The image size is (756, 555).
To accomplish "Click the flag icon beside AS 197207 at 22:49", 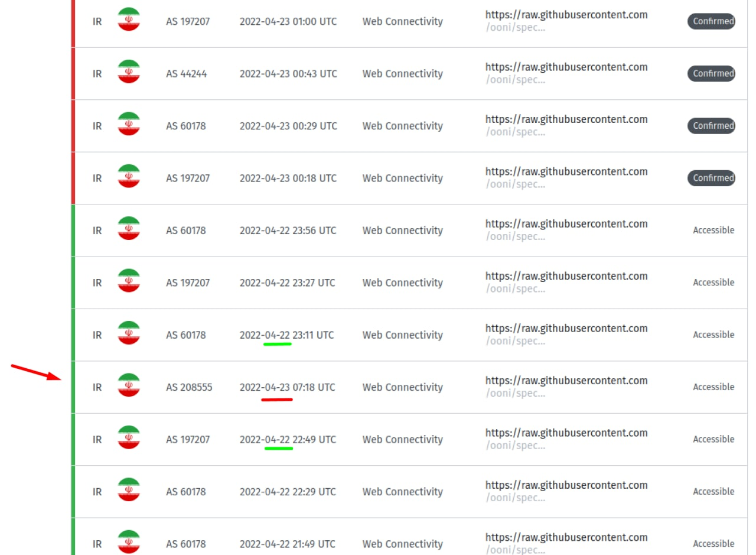I will tap(129, 439).
